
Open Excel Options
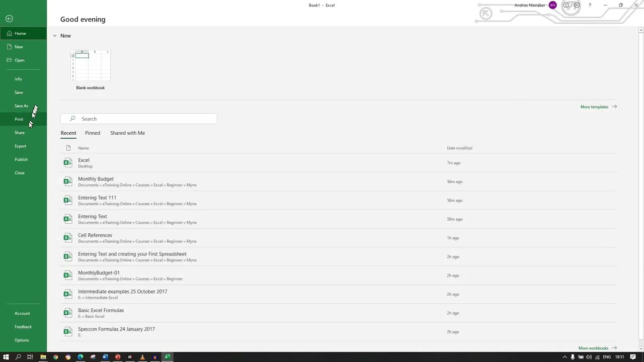[23, 340]
